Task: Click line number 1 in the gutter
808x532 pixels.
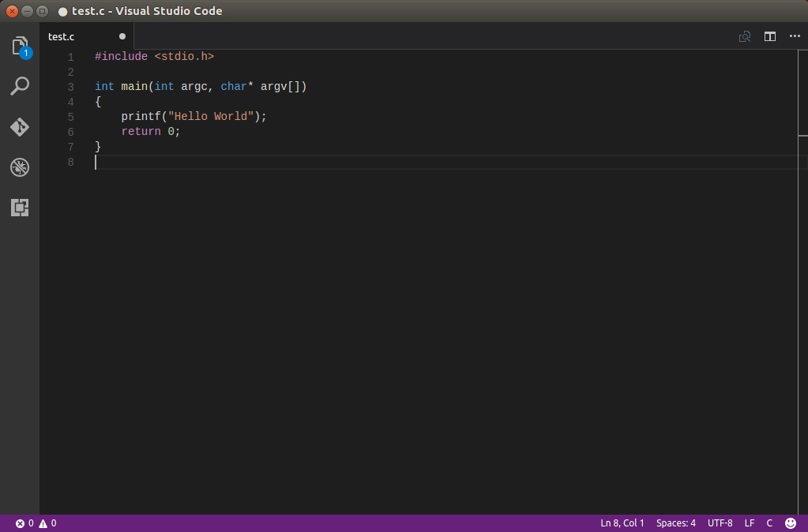Action: [70, 57]
